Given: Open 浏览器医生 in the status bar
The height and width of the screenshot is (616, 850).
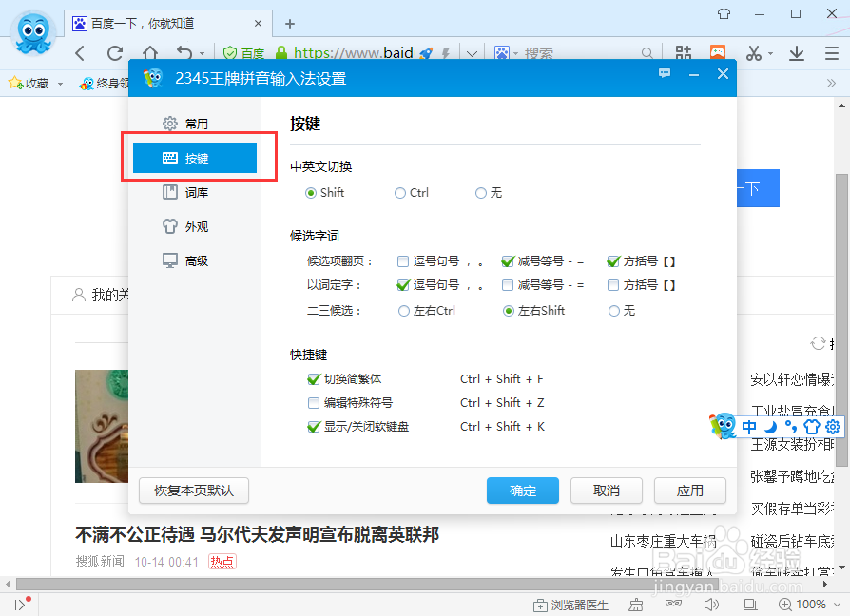Looking at the screenshot, I should coord(570,605).
